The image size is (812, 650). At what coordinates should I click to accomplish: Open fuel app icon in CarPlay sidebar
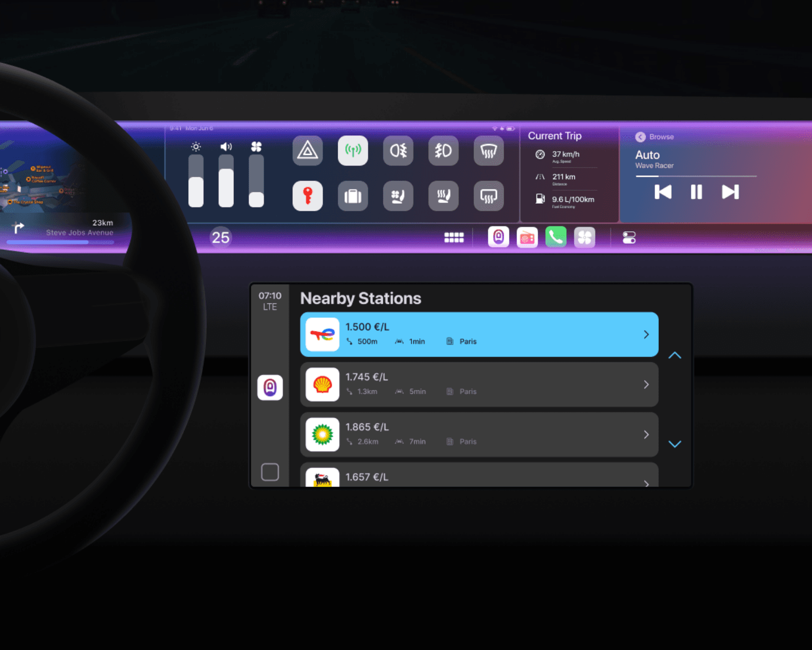point(270,387)
